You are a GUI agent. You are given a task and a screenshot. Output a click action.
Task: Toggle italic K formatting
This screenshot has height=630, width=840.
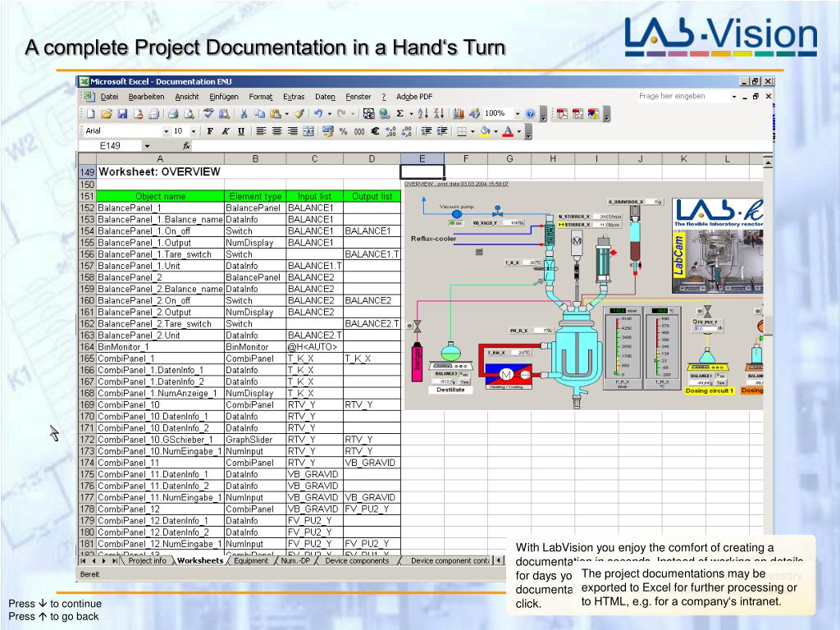pos(226,131)
